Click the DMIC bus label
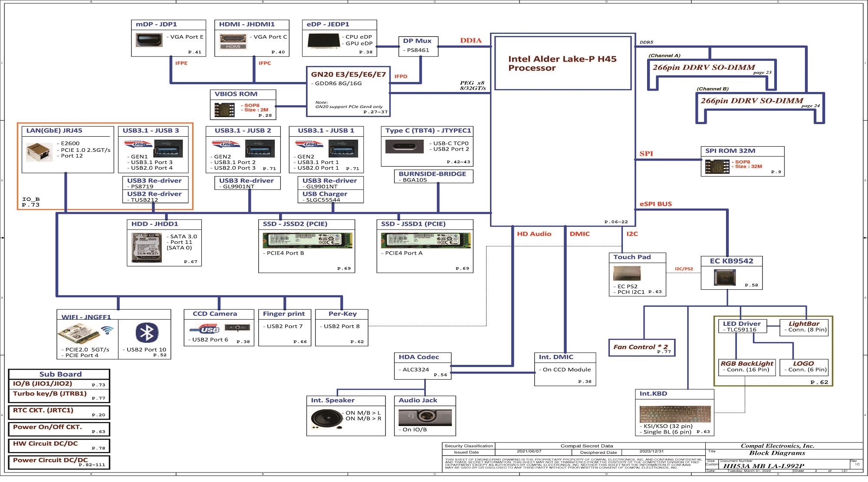The width and height of the screenshot is (868, 482). pyautogui.click(x=579, y=234)
